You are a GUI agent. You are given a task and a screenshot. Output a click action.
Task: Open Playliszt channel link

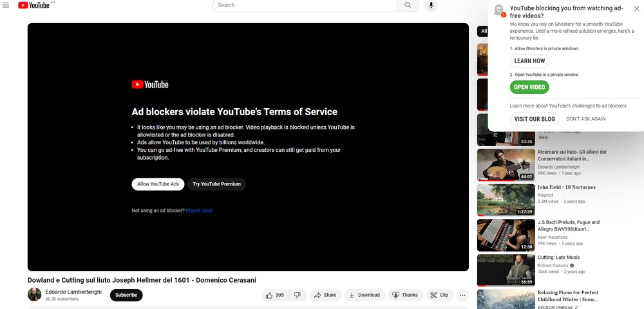click(546, 195)
